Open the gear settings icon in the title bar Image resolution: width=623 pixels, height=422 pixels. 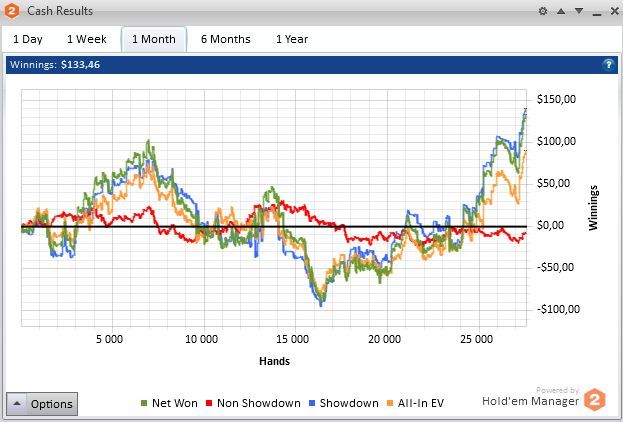click(x=543, y=11)
